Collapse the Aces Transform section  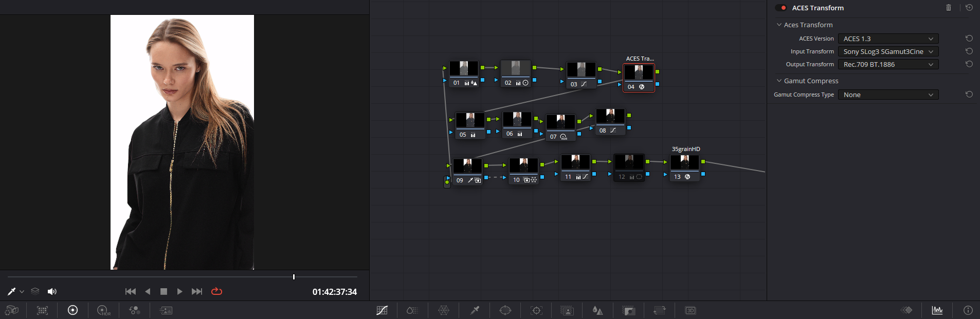pos(779,25)
